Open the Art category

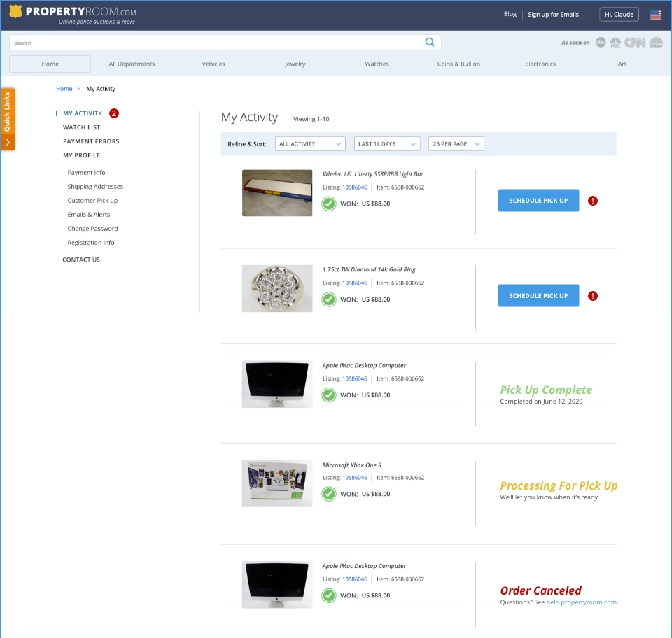point(622,64)
